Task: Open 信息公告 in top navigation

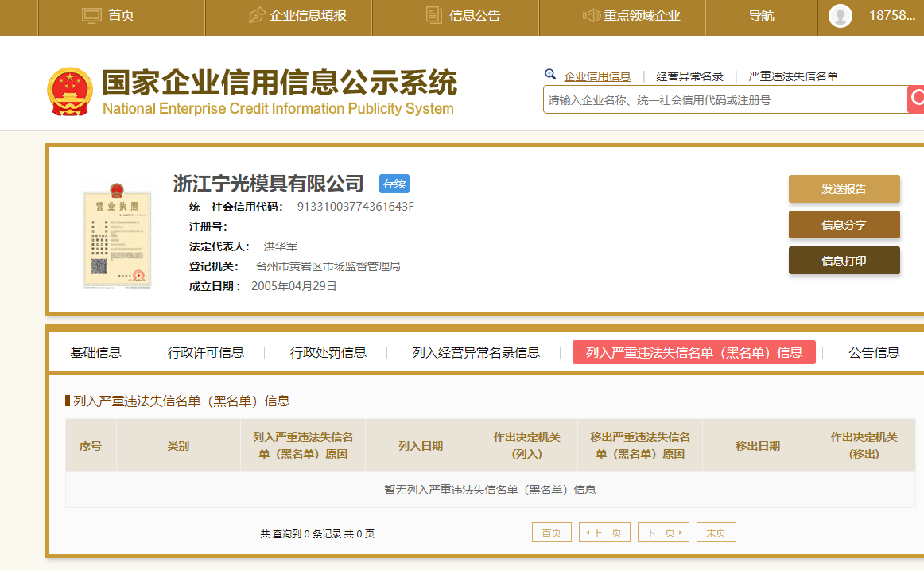Action: pyautogui.click(x=475, y=16)
